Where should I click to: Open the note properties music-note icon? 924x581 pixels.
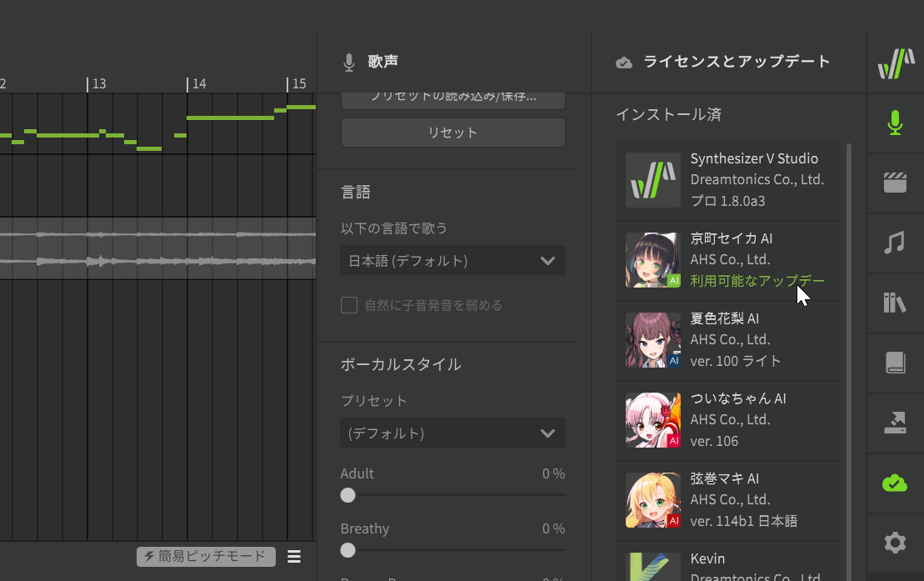895,243
